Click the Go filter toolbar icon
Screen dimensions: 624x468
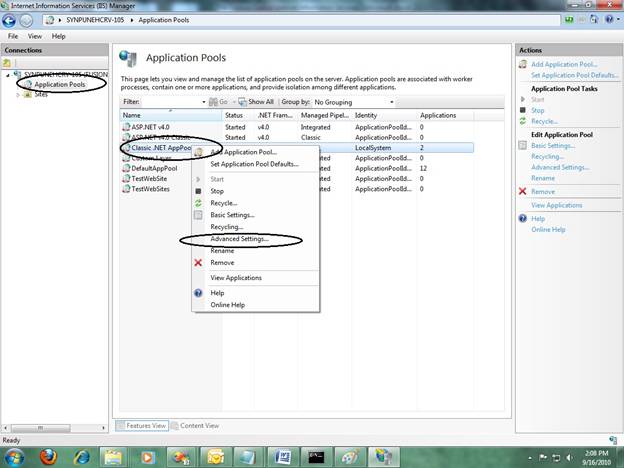[213, 102]
